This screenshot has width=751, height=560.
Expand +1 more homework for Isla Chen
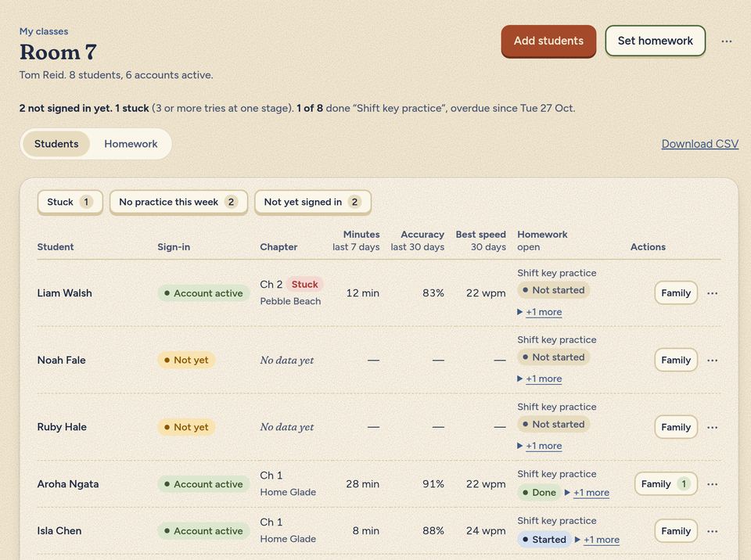click(597, 540)
